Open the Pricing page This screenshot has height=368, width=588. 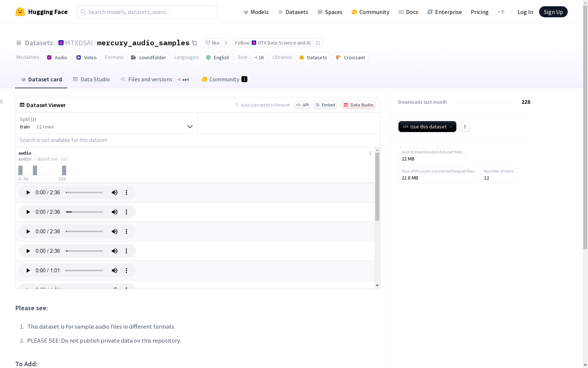tap(480, 12)
